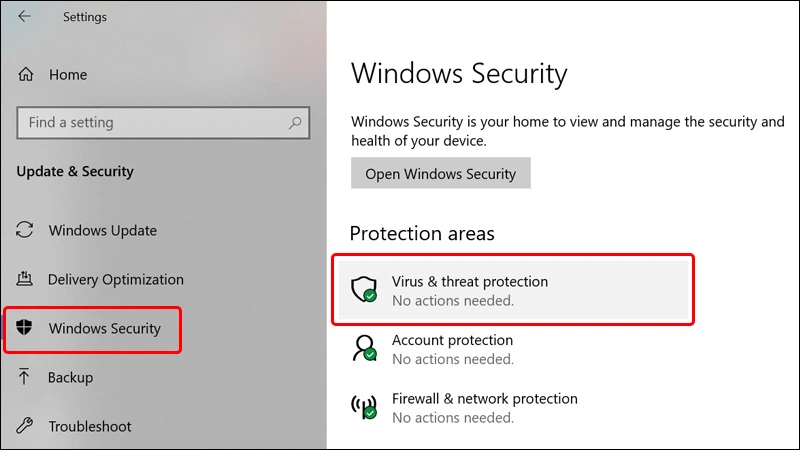This screenshot has width=800, height=450.
Task: Click the back arrow in Settings
Action: 24,17
